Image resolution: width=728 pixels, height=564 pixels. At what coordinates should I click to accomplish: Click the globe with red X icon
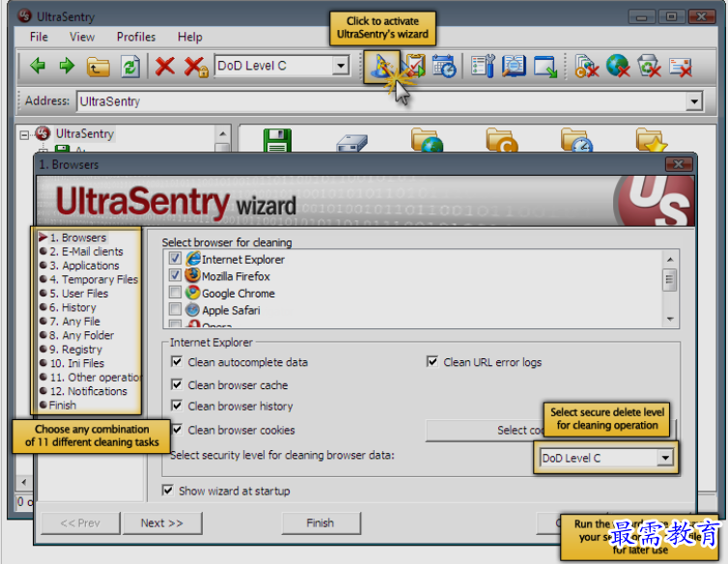618,66
